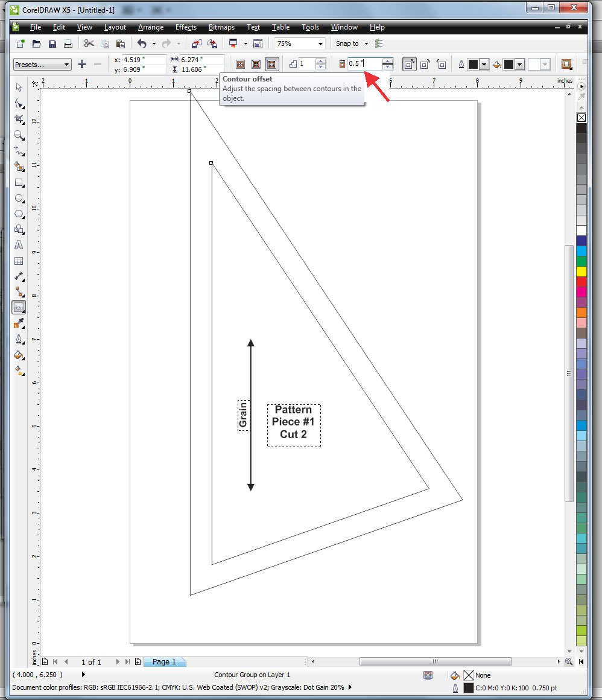Choose the Rectangle tool
The width and height of the screenshot is (602, 700).
click(x=19, y=183)
